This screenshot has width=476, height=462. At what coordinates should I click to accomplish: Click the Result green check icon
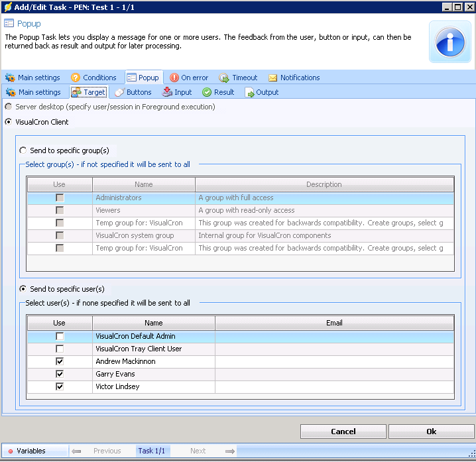coord(207,92)
